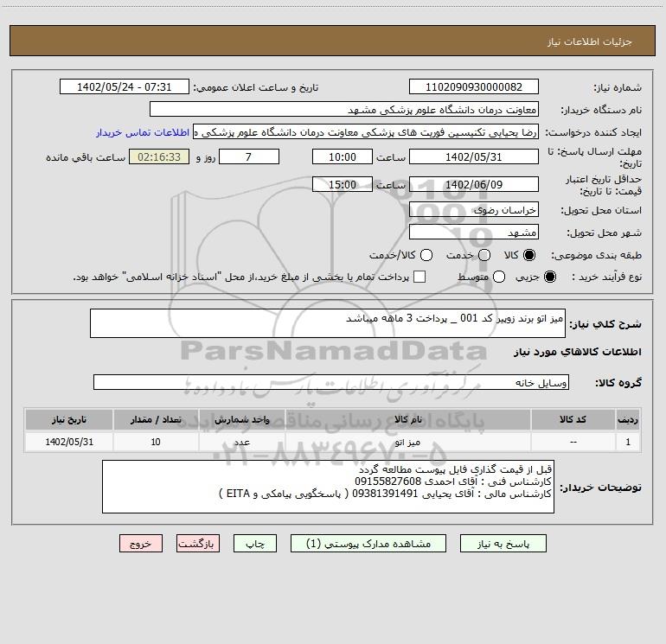Click the تاریخ نیاز column header
666x644 pixels.
[x=69, y=420]
